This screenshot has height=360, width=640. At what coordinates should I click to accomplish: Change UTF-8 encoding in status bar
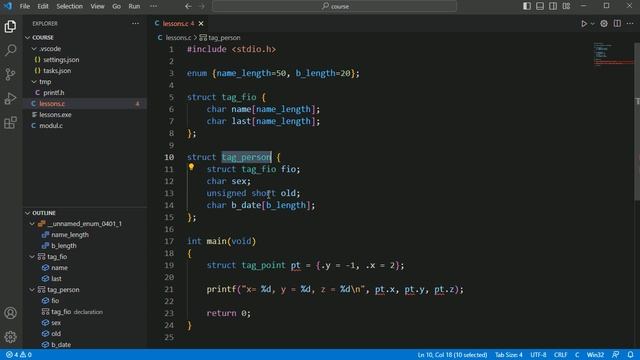click(x=538, y=355)
